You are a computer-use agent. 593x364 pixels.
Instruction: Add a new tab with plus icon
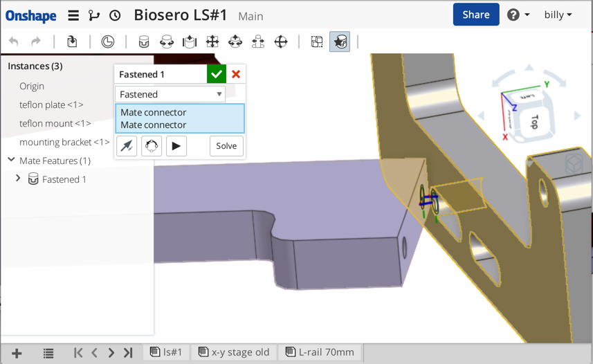tap(17, 354)
